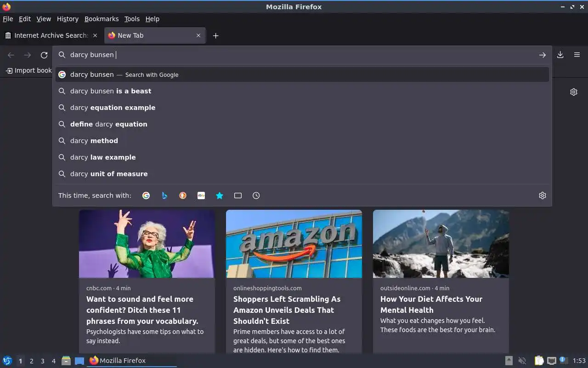Viewport: 588px width, 368px height.
Task: Open the Help menu
Action: [x=153, y=19]
